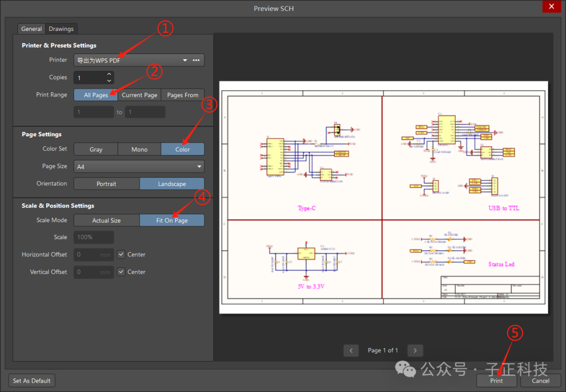This screenshot has height=392, width=566.
Task: Click the Page Settings heading
Action: (x=41, y=134)
